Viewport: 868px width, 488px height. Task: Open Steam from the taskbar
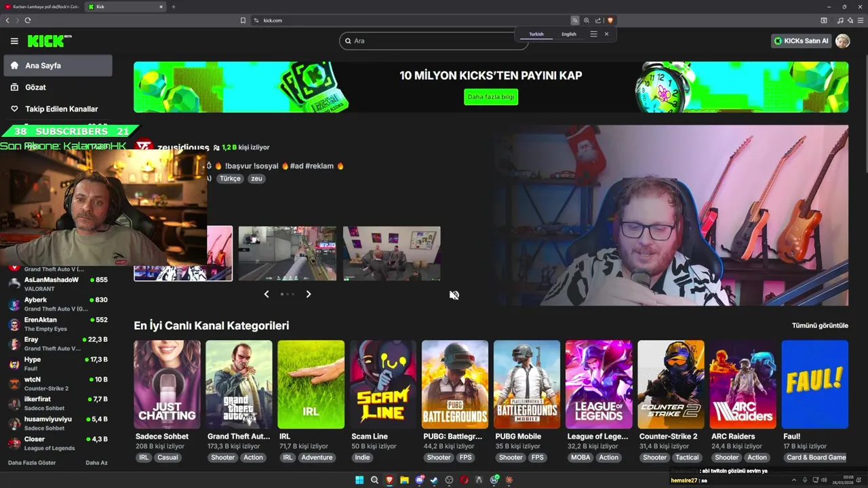pyautogui.click(x=434, y=480)
